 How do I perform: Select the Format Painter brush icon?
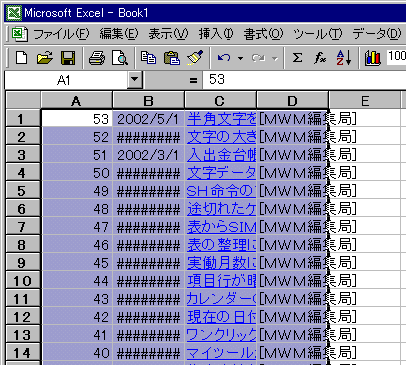click(x=195, y=58)
